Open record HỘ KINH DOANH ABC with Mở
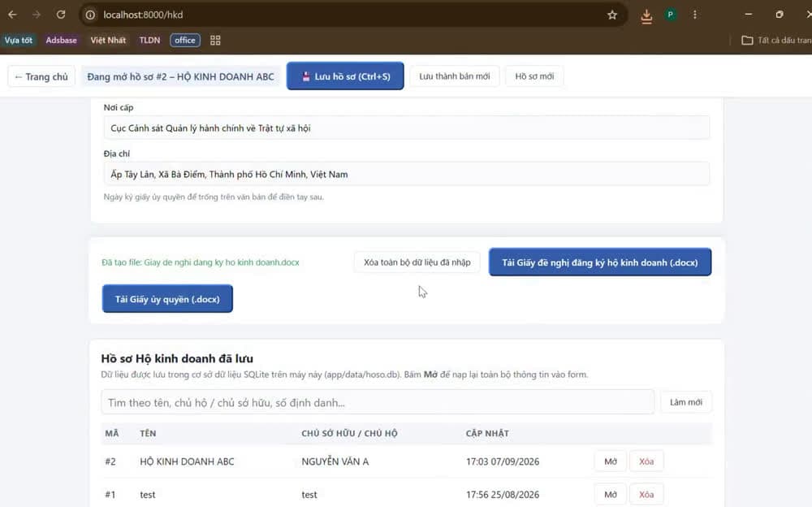Image resolution: width=812 pixels, height=507 pixels. click(611, 461)
